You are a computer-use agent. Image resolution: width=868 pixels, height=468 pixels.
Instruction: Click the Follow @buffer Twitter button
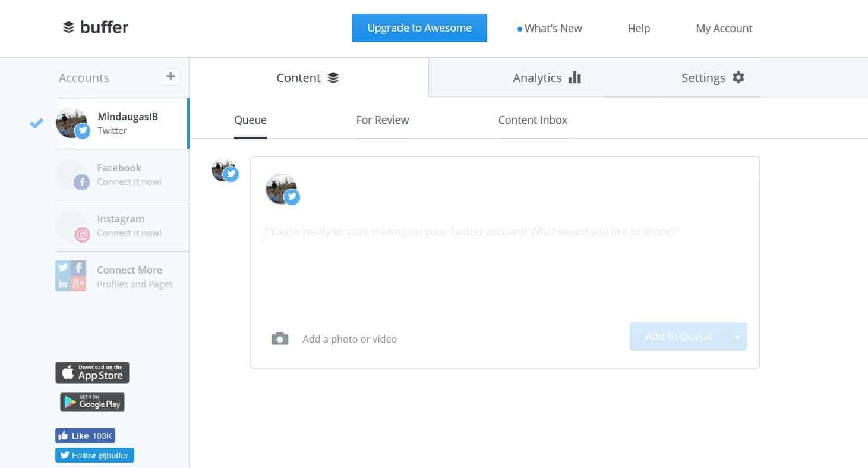click(94, 456)
